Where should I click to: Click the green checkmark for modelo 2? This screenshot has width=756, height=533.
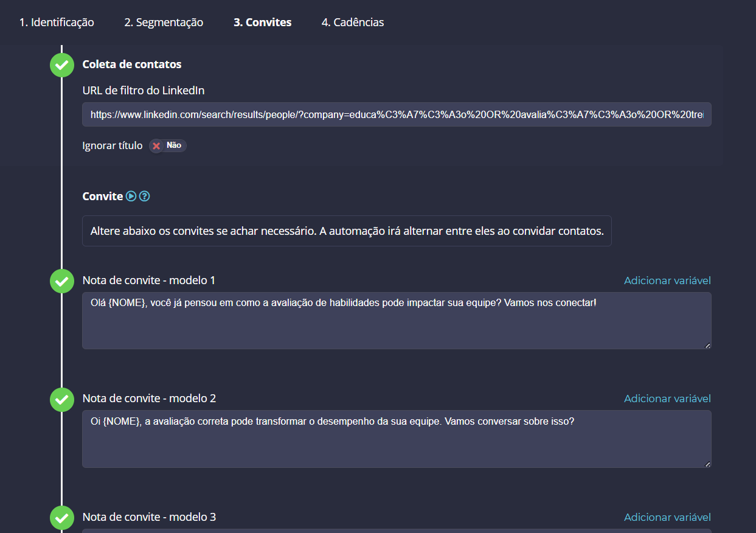click(x=62, y=399)
